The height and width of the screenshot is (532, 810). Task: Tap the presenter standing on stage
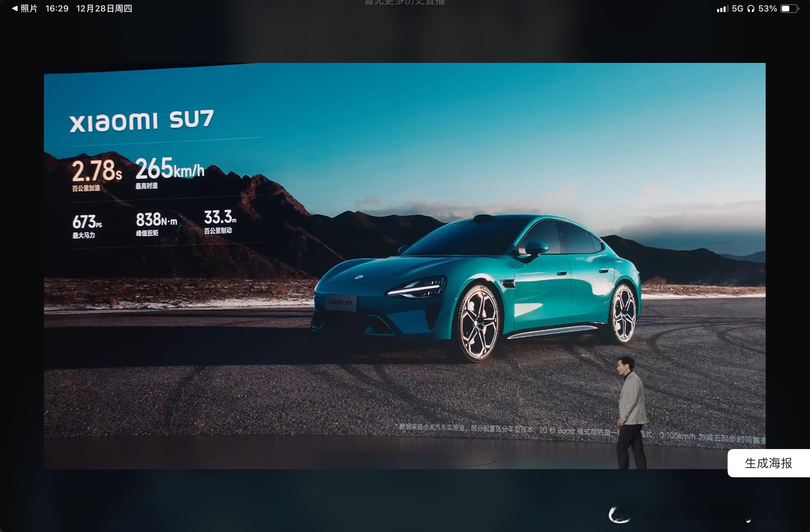coord(632,412)
